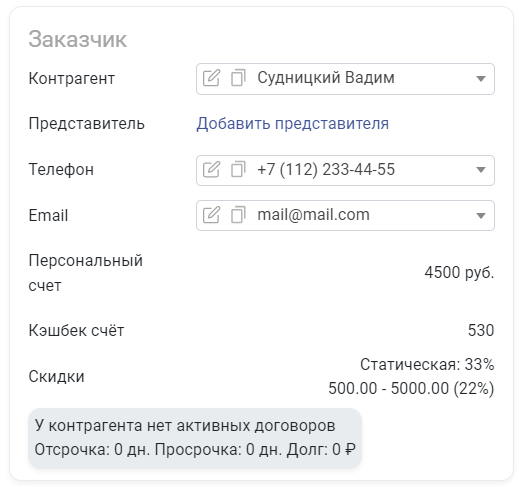
Task: Click the 500.00 - 5000.00 (22%) discount
Action: click(x=411, y=389)
